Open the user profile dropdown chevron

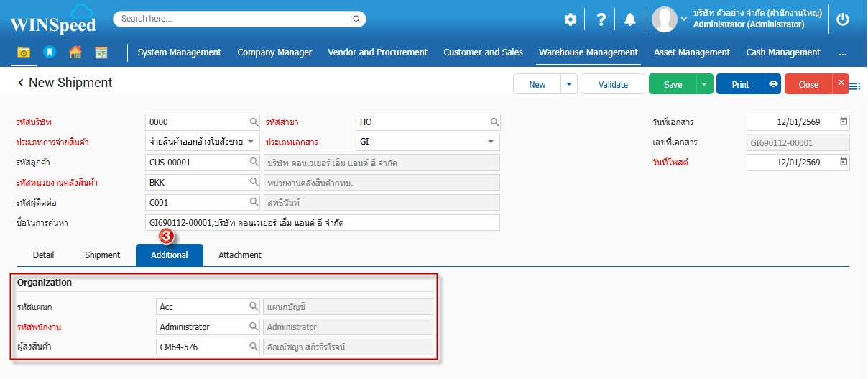[x=683, y=19]
